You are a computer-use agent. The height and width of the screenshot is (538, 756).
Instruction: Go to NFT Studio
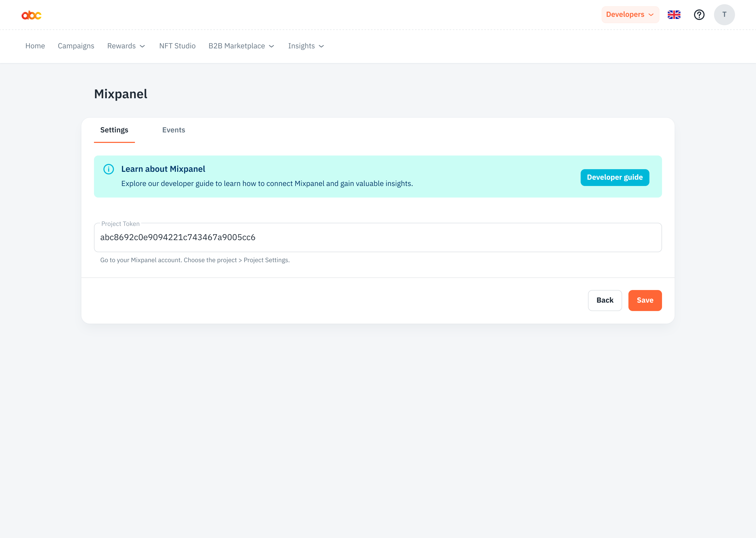pos(177,46)
